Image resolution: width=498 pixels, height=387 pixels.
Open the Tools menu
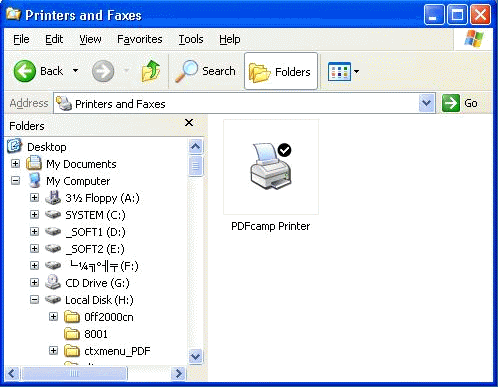(191, 39)
